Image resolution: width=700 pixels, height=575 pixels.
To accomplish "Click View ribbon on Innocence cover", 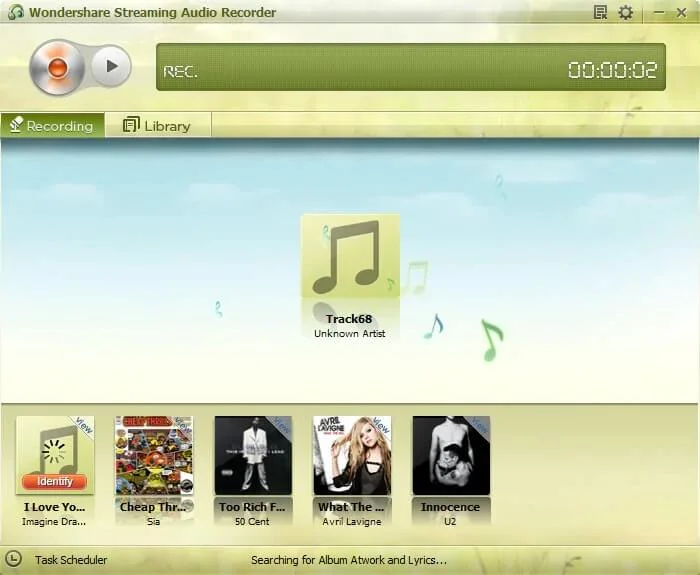I will point(480,425).
